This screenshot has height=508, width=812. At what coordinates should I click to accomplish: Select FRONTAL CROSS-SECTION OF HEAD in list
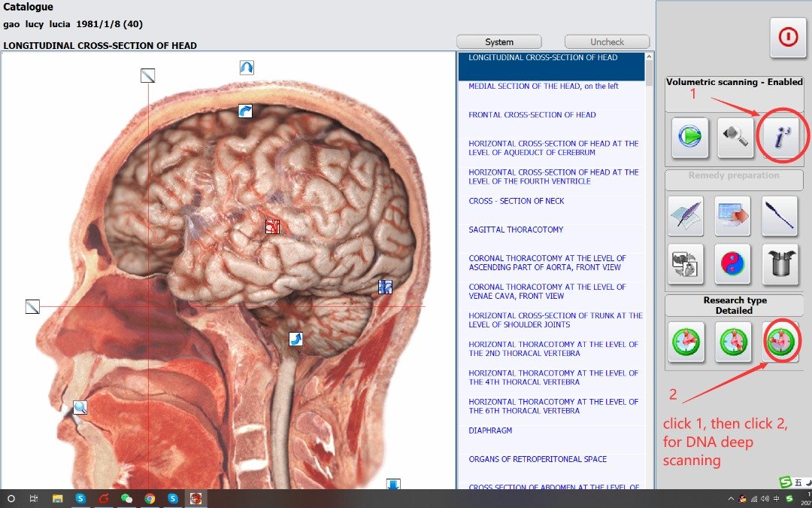click(x=532, y=115)
